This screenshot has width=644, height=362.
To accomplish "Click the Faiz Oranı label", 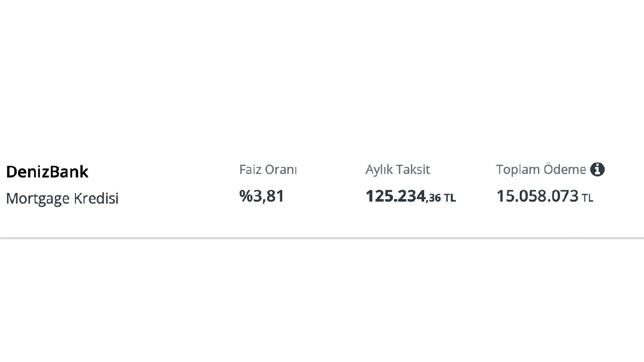I will click(x=268, y=169).
